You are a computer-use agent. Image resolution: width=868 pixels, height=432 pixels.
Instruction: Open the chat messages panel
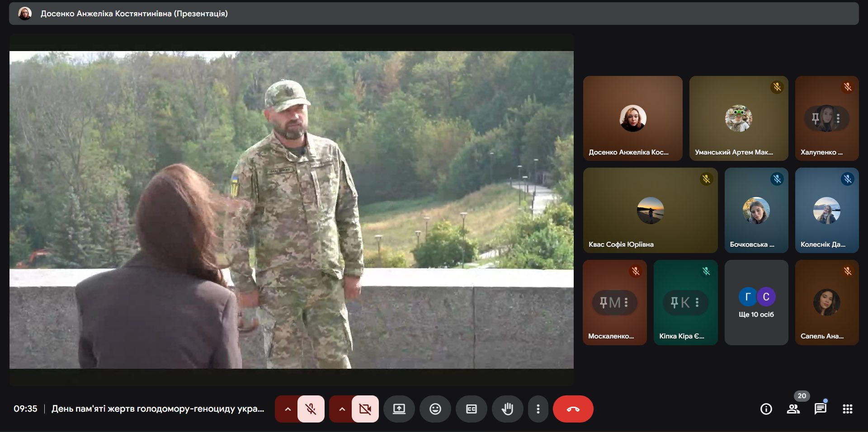click(820, 409)
